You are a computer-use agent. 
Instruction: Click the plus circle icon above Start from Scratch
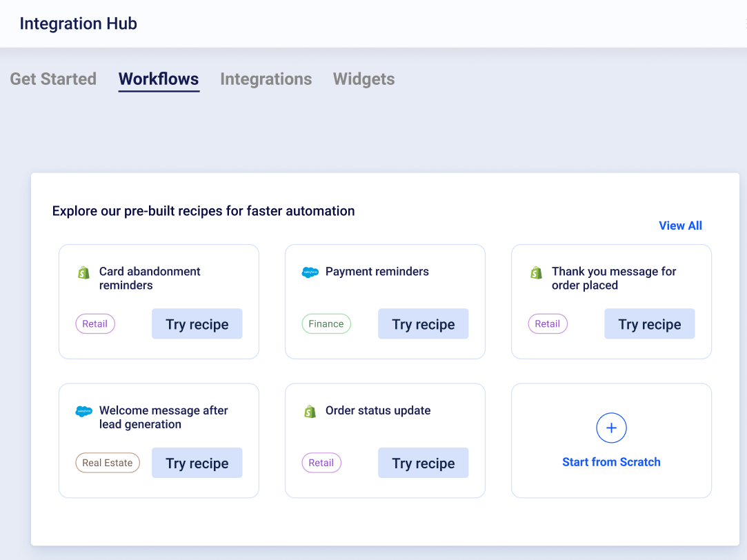tap(611, 428)
